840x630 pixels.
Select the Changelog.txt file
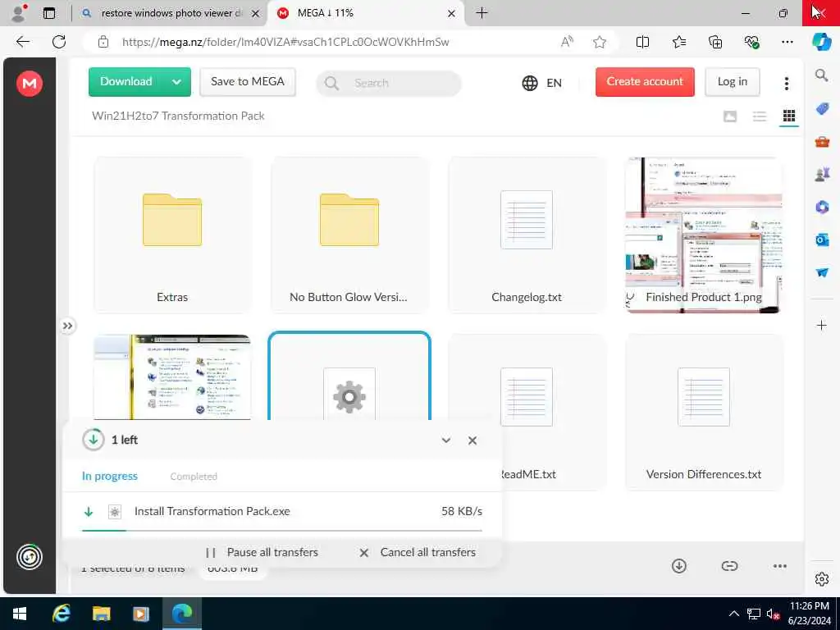[527, 235]
